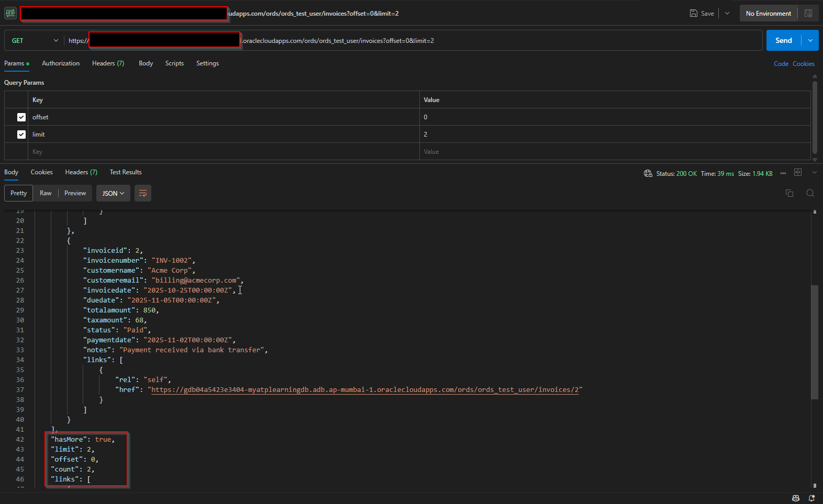Open the Send button dropdown arrow

[810, 41]
